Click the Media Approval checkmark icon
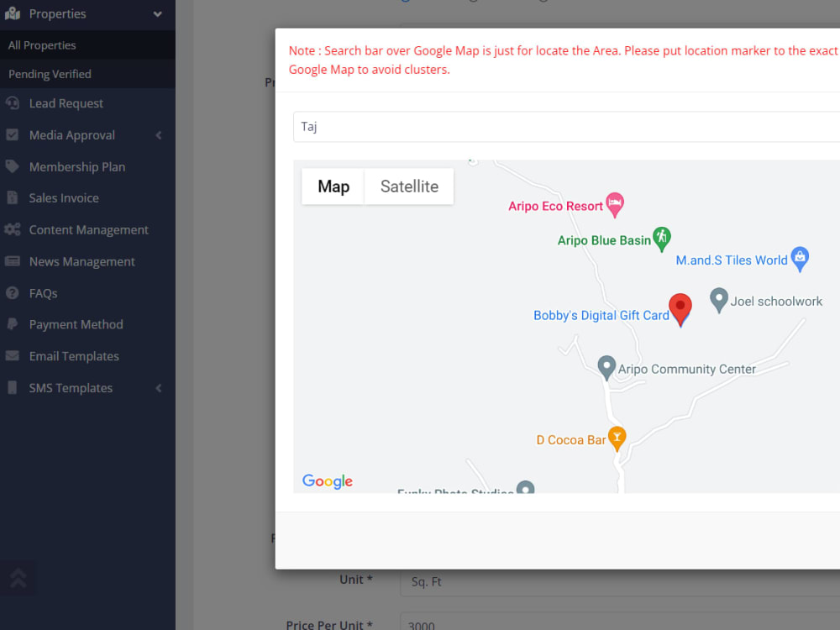 click(13, 135)
